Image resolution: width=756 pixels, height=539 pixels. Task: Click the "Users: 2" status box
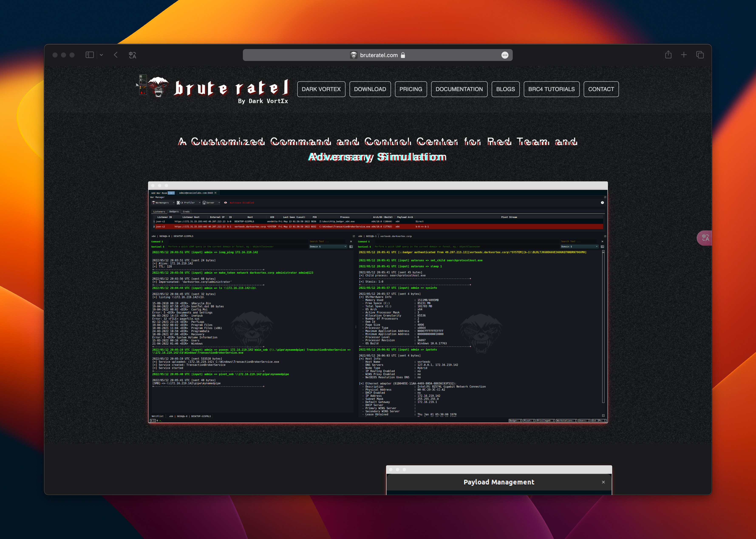584,420
